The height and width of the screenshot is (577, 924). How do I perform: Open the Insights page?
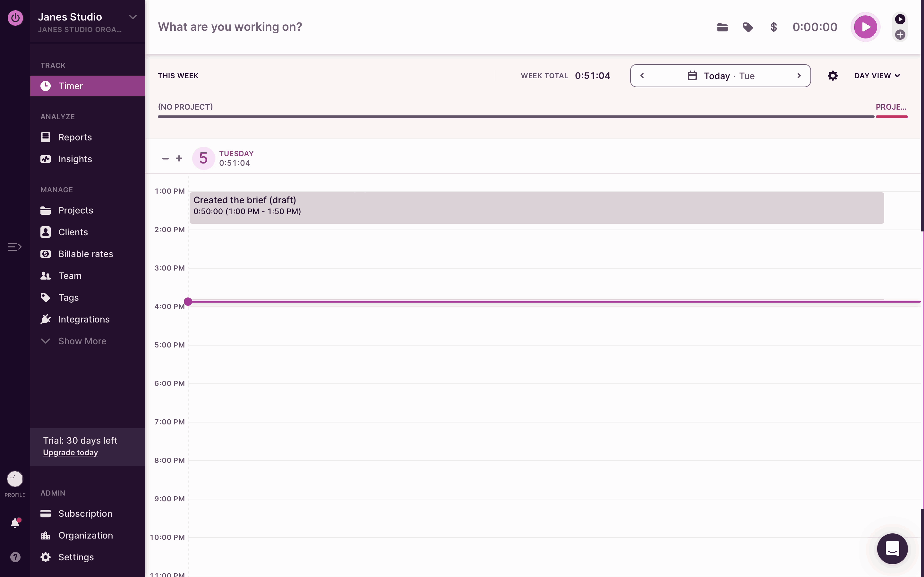[x=75, y=159]
